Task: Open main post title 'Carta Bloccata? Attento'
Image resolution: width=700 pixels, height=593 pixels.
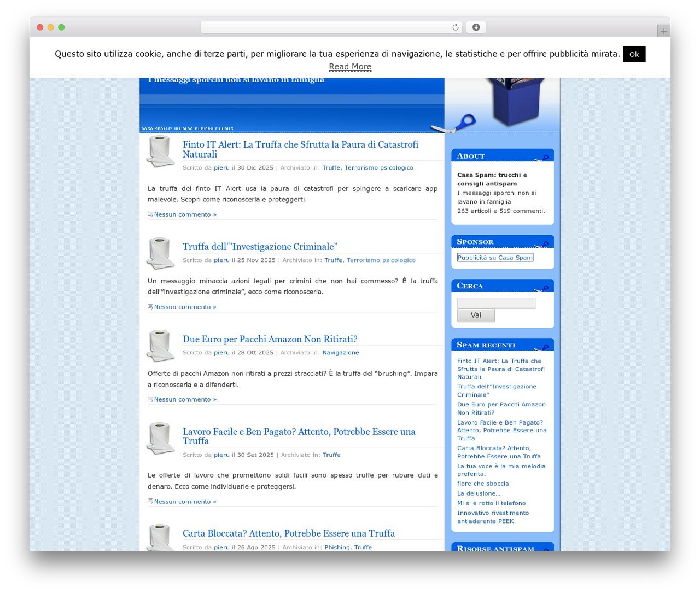Action: point(289,533)
